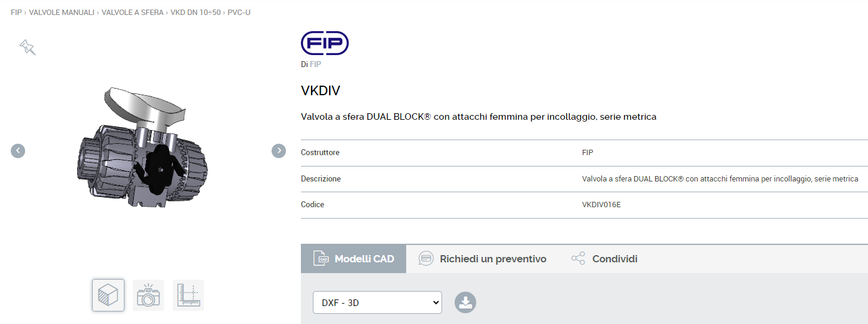The image size is (868, 324).
Task: Click the pin icon above the viewer
Action: tap(28, 47)
